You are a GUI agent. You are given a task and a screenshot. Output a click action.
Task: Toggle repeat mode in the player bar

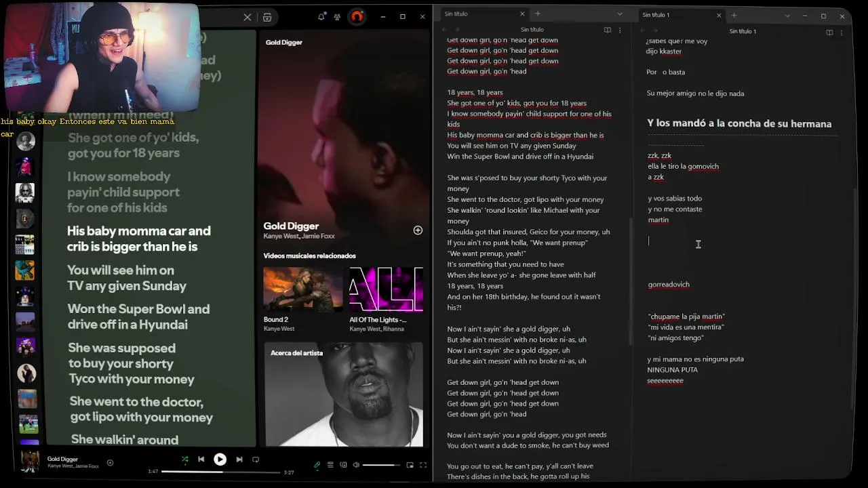point(256,460)
